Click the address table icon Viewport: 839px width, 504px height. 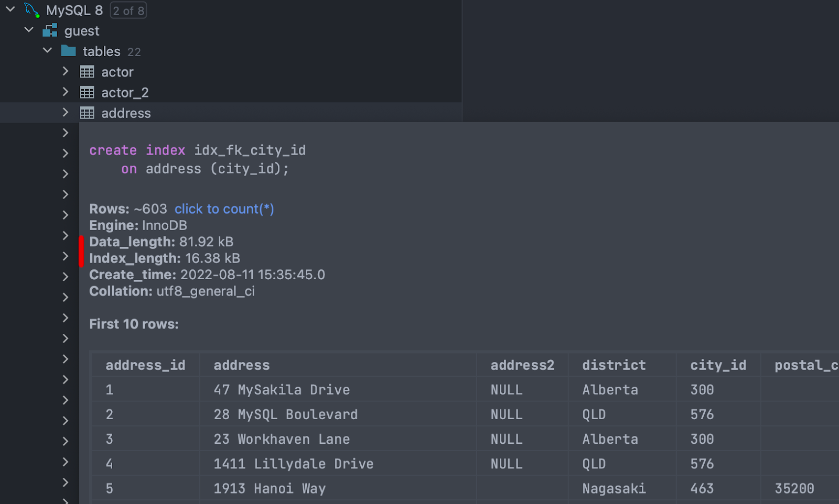[87, 113]
